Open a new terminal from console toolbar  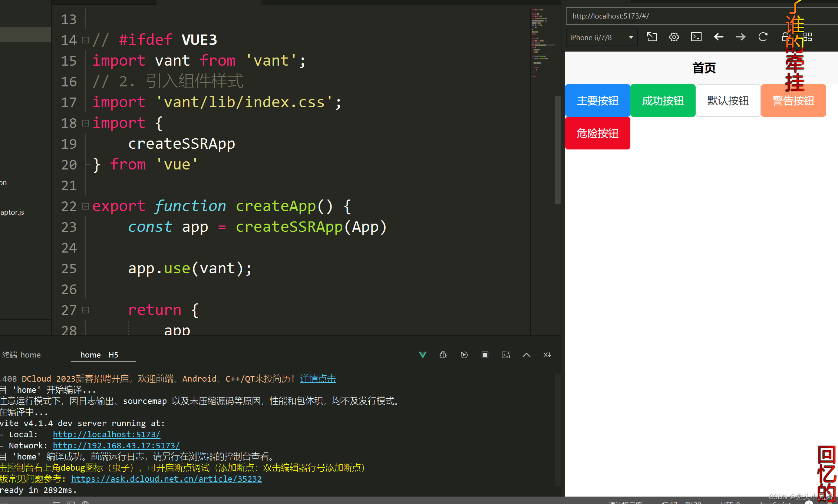(506, 355)
